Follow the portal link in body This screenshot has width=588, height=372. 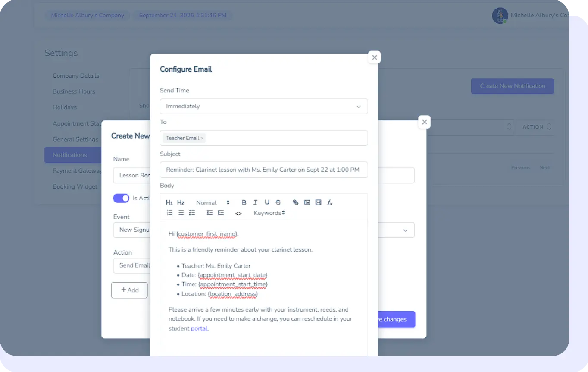[x=199, y=328]
